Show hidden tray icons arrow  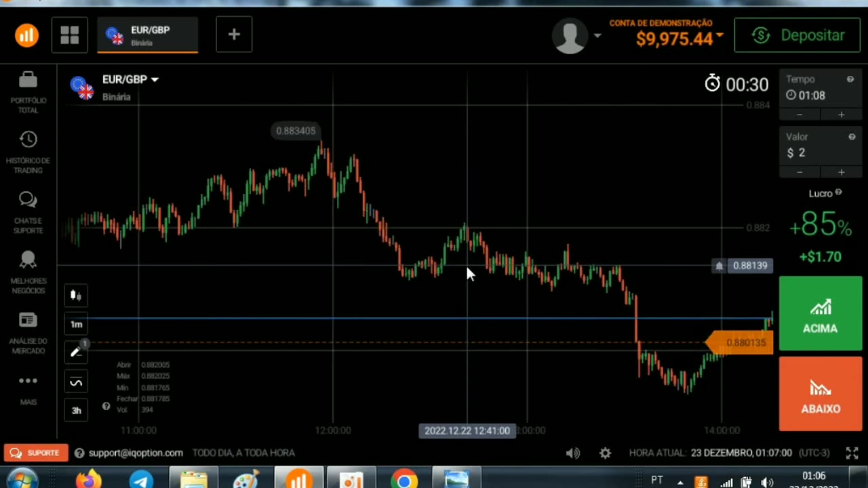[x=680, y=483]
